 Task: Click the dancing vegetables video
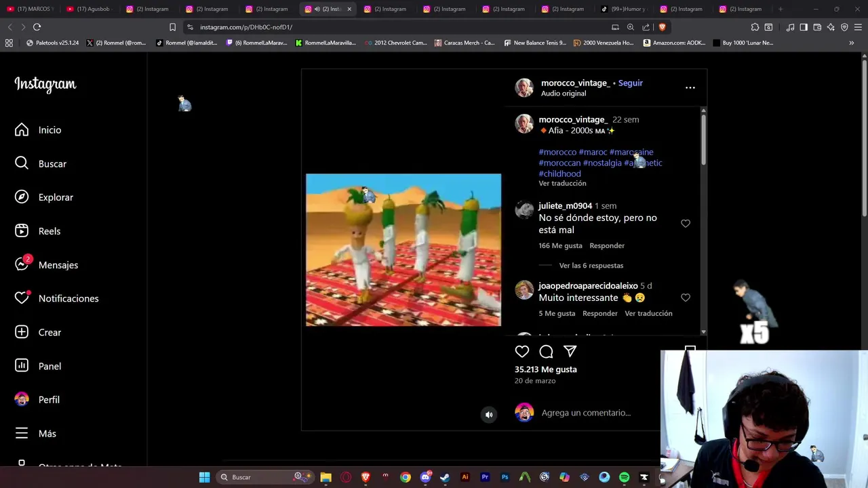pos(403,249)
